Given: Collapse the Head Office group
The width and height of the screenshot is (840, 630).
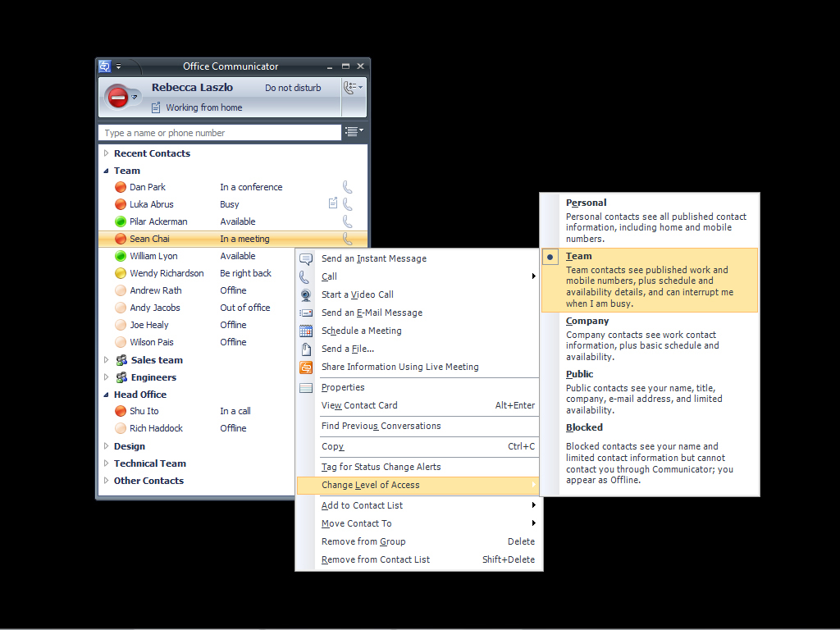Looking at the screenshot, I should pyautogui.click(x=106, y=395).
